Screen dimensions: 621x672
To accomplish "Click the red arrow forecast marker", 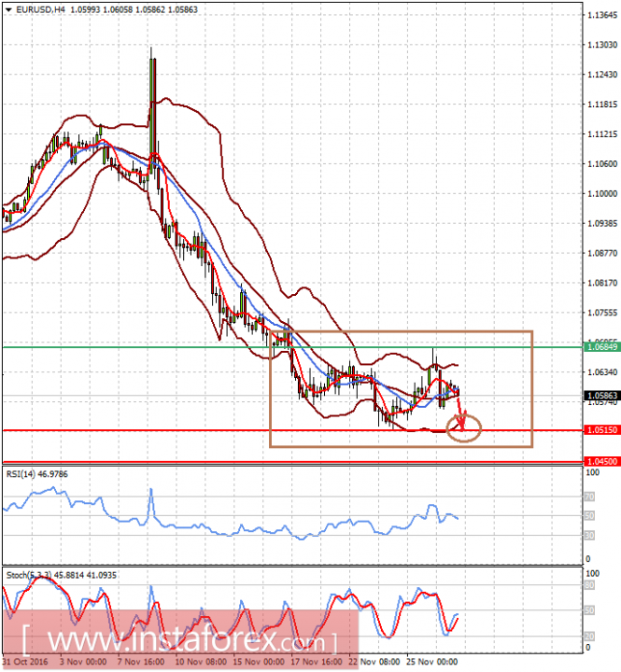I will point(460,413).
